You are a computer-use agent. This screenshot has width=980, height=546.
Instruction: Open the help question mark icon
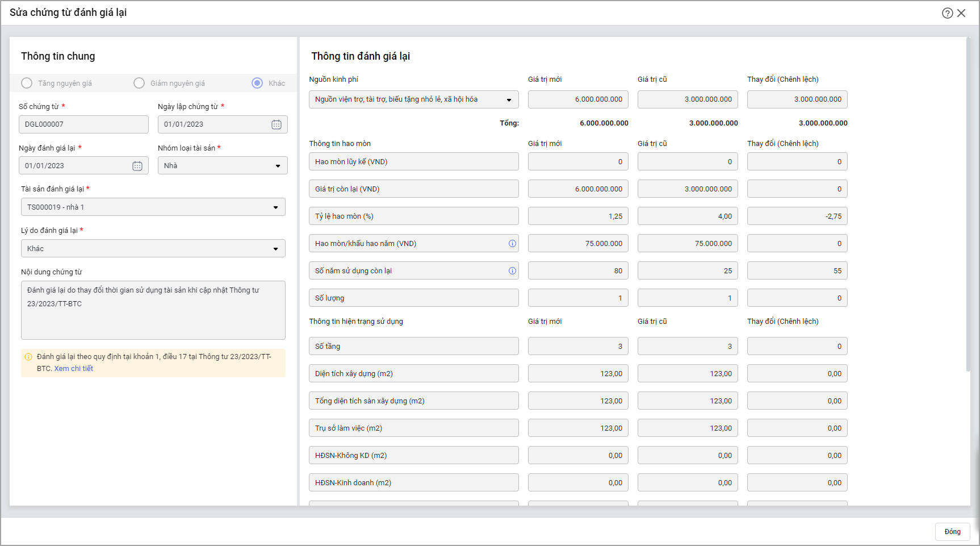click(x=947, y=13)
